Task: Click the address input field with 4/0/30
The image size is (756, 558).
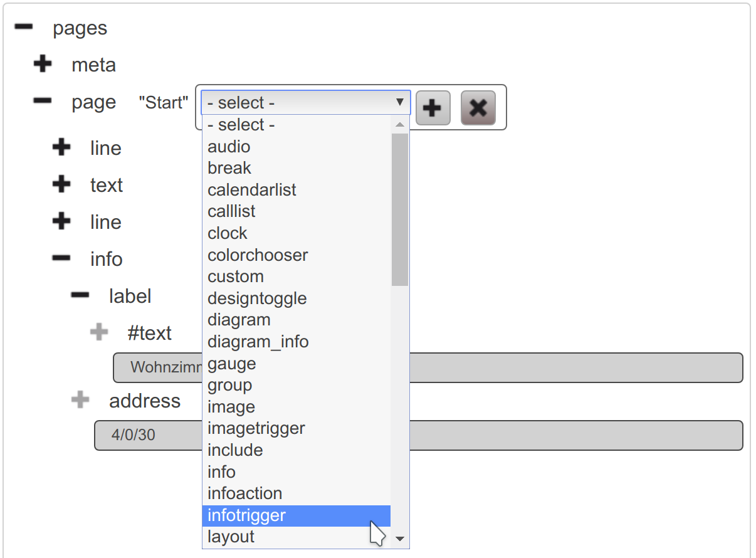Action: (577, 435)
